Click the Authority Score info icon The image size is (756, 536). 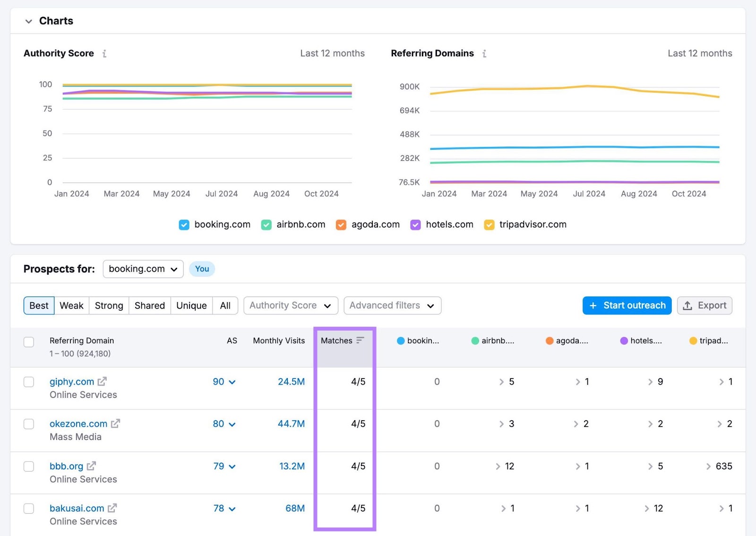point(104,54)
